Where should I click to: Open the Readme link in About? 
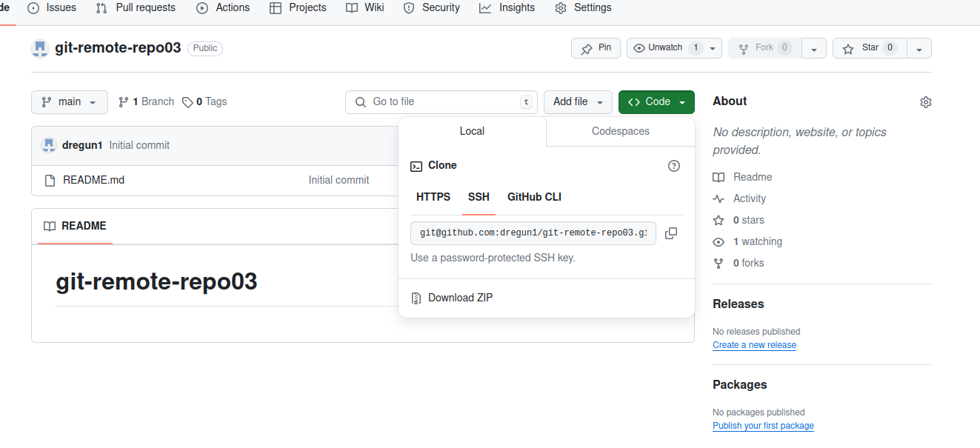click(x=742, y=177)
